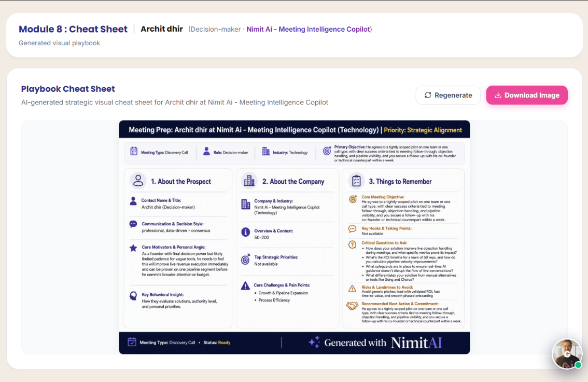Screen dimensions: 588x382
Task: Click the person outline icon for About the Prospect
Action: [x=138, y=181]
